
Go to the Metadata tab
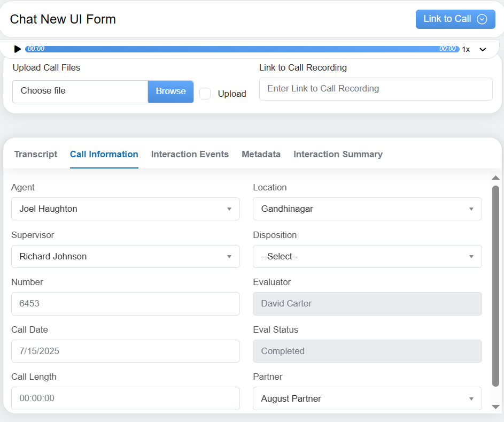(x=261, y=154)
